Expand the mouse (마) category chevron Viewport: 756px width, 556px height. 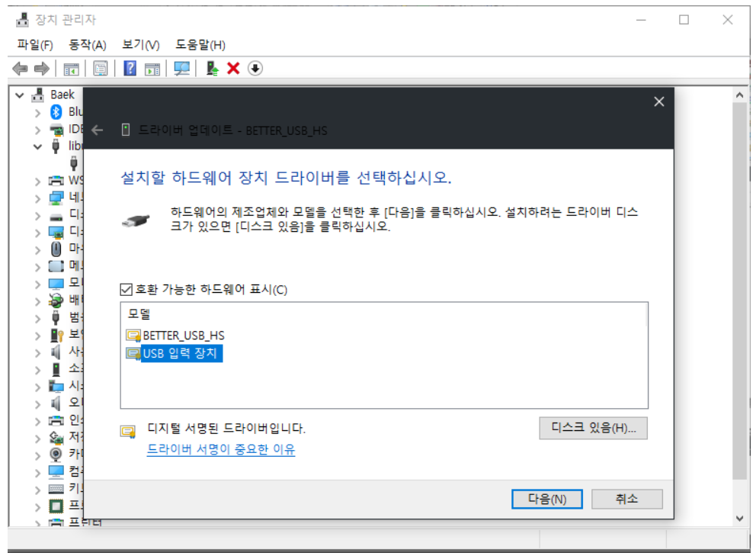(37, 250)
